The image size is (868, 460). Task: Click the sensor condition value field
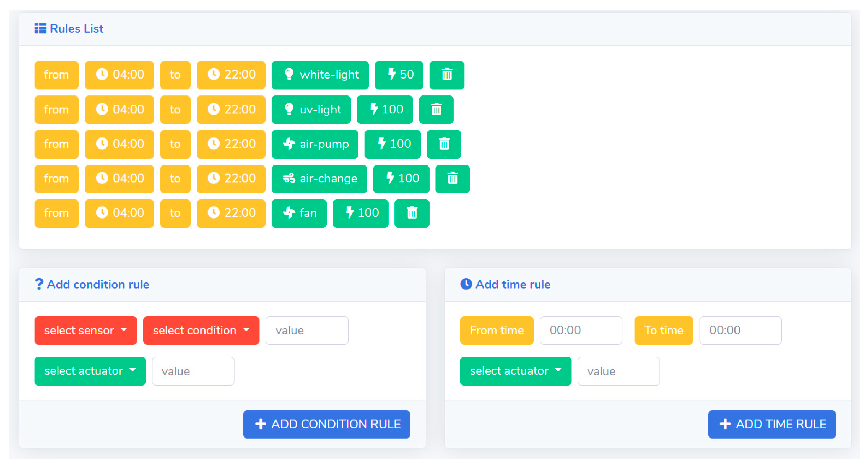pos(307,330)
